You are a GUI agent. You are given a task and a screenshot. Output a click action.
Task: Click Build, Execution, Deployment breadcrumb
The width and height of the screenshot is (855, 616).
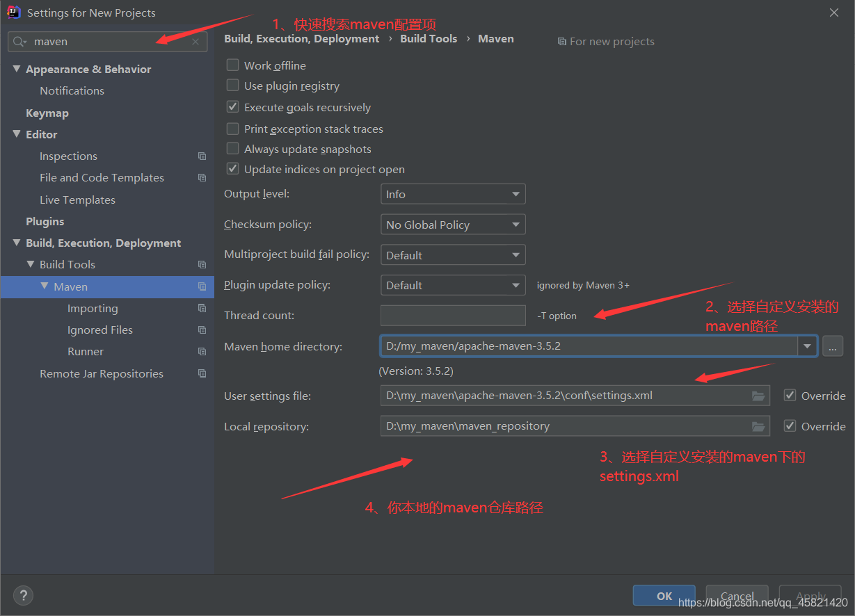(x=302, y=39)
